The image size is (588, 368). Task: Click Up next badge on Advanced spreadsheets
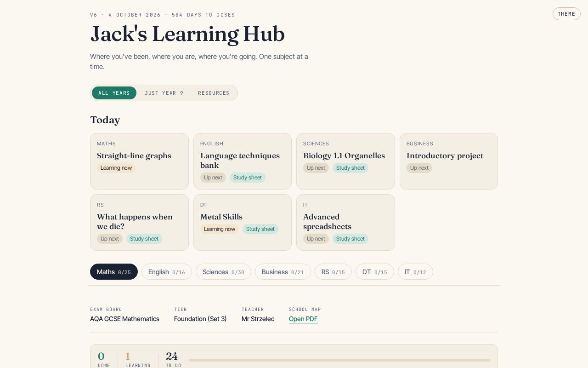[316, 239]
